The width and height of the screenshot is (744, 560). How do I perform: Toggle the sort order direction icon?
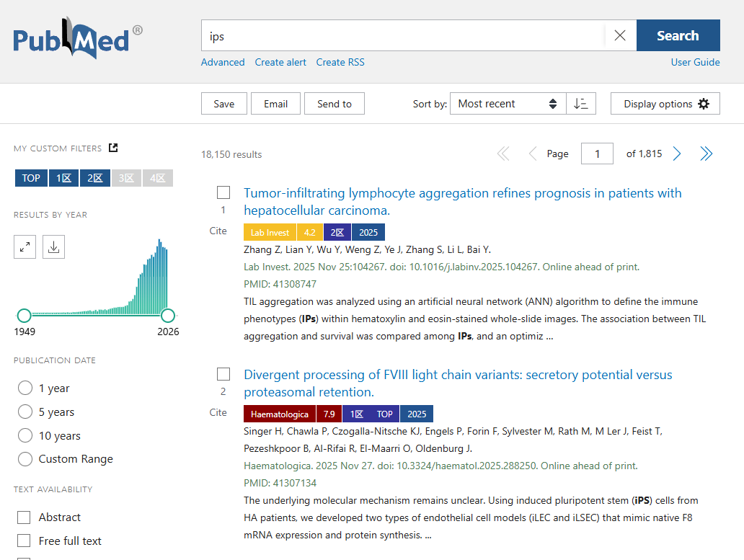tap(580, 104)
